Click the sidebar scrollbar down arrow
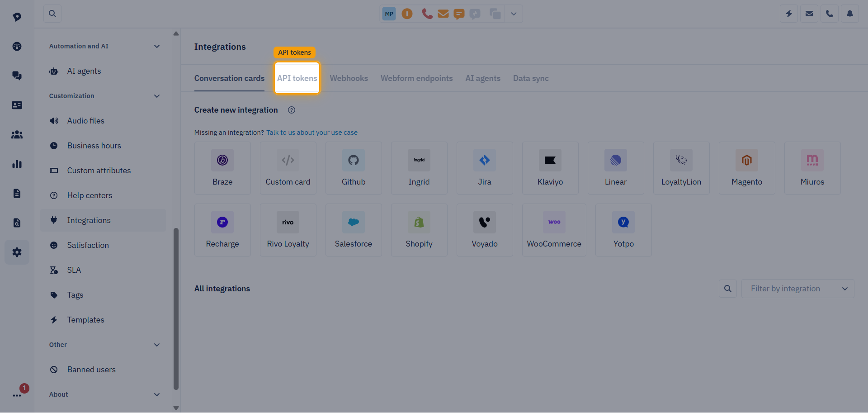 [176, 408]
